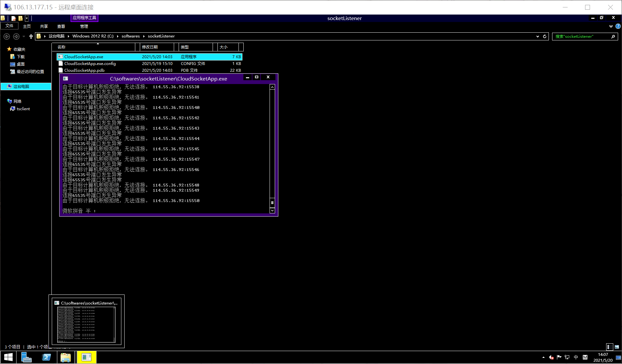The height and width of the screenshot is (364, 622).
Task: Open PowerShell from the taskbar
Action: pyautogui.click(x=46, y=357)
